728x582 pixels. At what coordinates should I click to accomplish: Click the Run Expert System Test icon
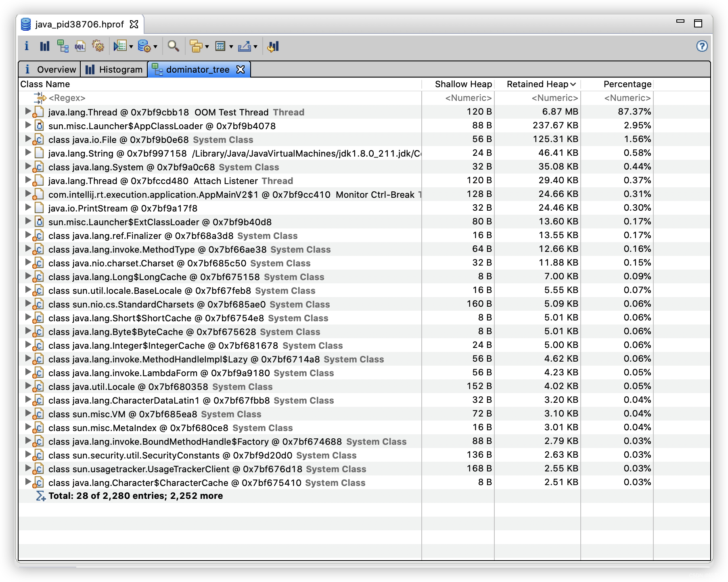click(x=120, y=46)
